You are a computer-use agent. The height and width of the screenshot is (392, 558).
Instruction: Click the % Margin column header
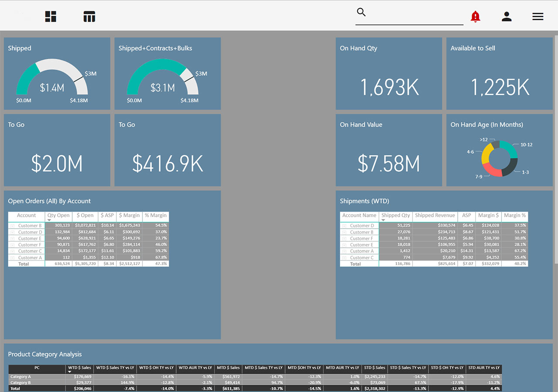pyautogui.click(x=156, y=215)
